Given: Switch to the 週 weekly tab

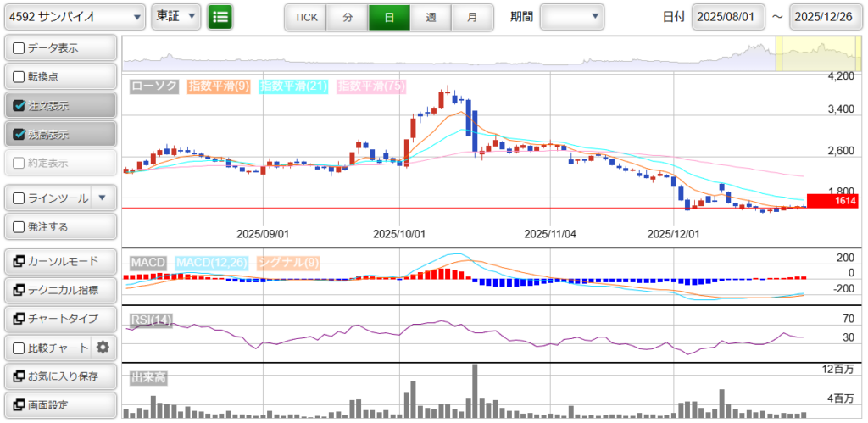Looking at the screenshot, I should click(x=431, y=17).
